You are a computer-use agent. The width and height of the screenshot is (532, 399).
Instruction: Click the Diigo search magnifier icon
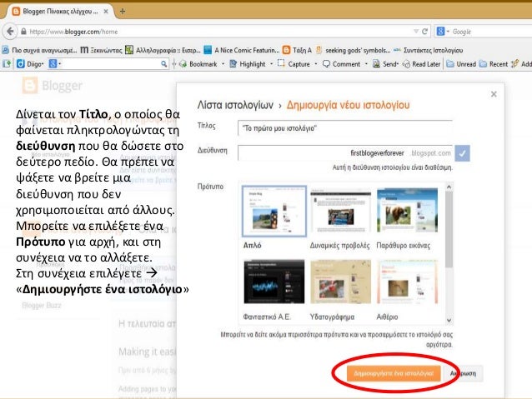[x=164, y=64]
